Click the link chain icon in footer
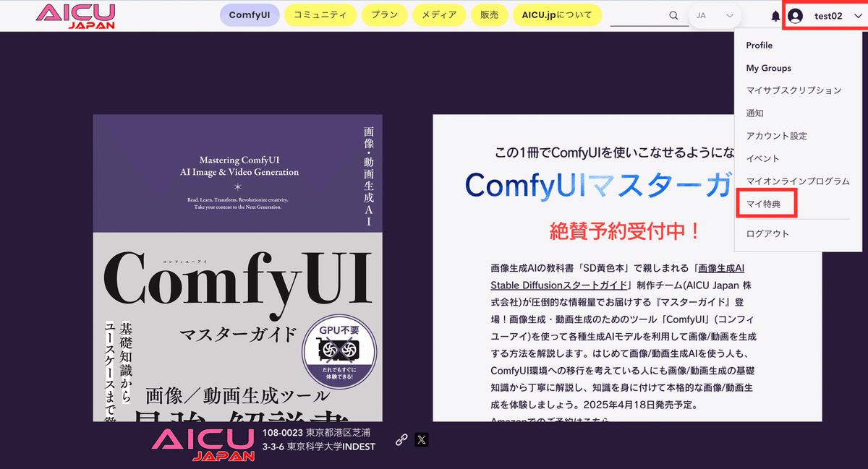This screenshot has width=868, height=469. click(401, 439)
